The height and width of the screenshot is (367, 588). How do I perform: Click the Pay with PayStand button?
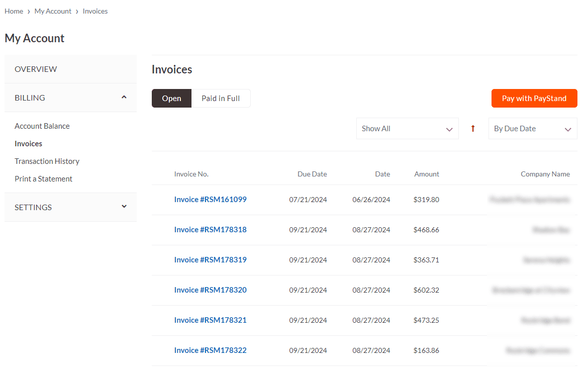click(x=534, y=99)
